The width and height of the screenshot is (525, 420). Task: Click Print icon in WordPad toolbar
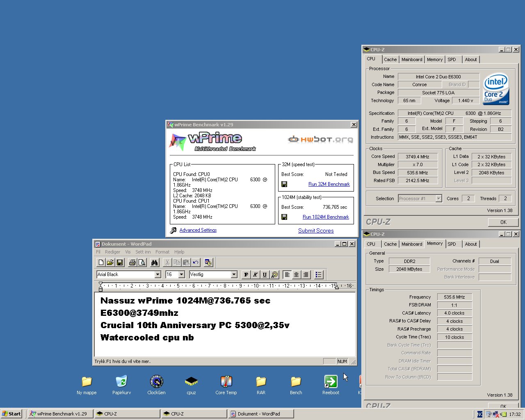(x=132, y=262)
